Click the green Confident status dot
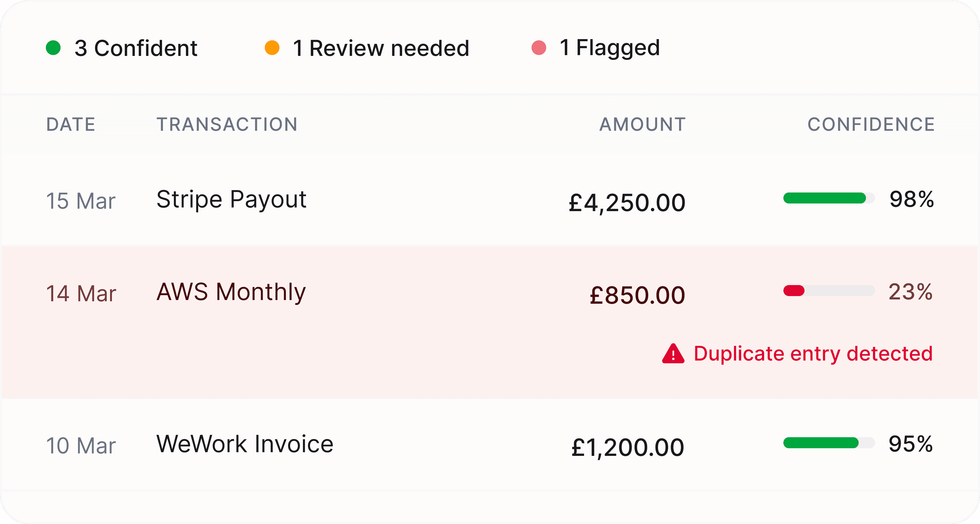The height and width of the screenshot is (524, 980). [53, 48]
